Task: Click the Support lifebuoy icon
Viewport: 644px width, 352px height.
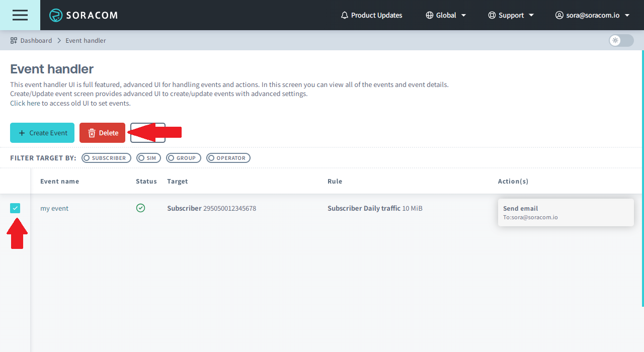Action: tap(492, 15)
